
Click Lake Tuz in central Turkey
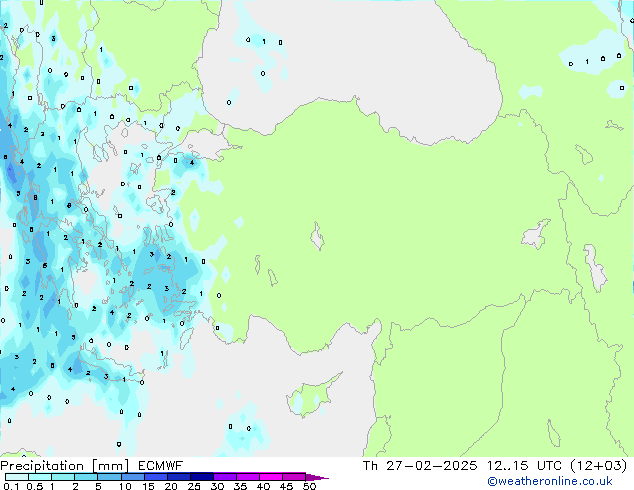(x=317, y=237)
